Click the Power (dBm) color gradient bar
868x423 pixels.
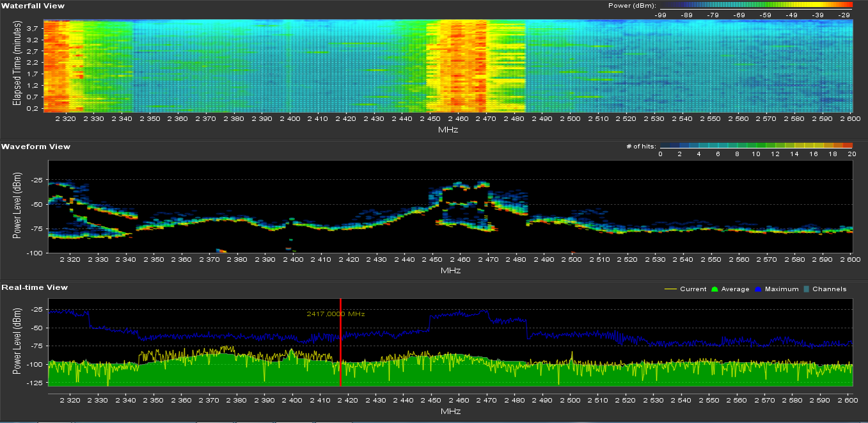755,5
